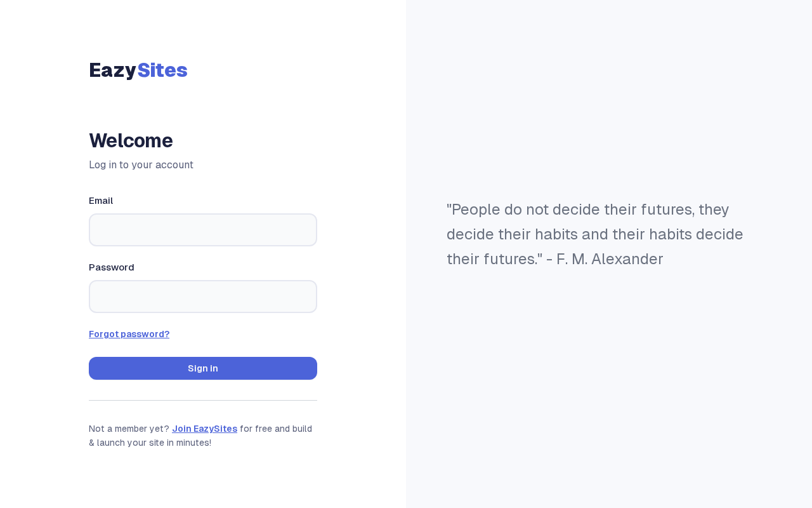Click the Password field label
The image size is (812, 508).
click(x=112, y=267)
